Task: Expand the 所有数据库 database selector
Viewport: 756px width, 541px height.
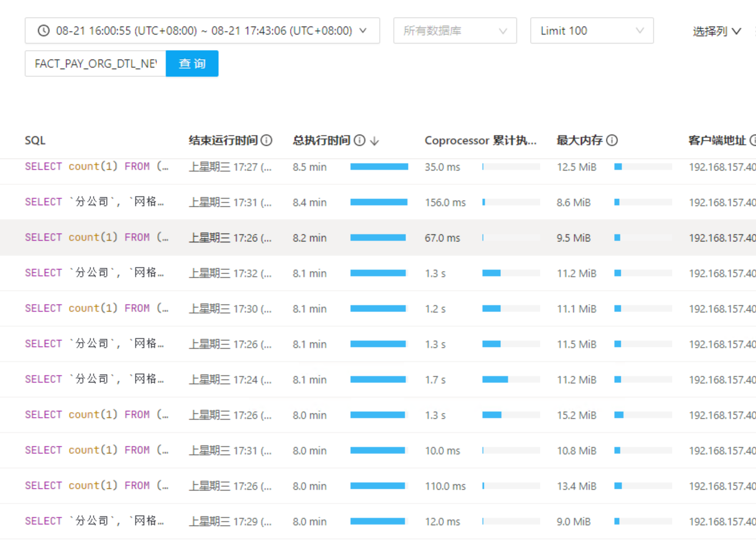Action: tap(455, 31)
